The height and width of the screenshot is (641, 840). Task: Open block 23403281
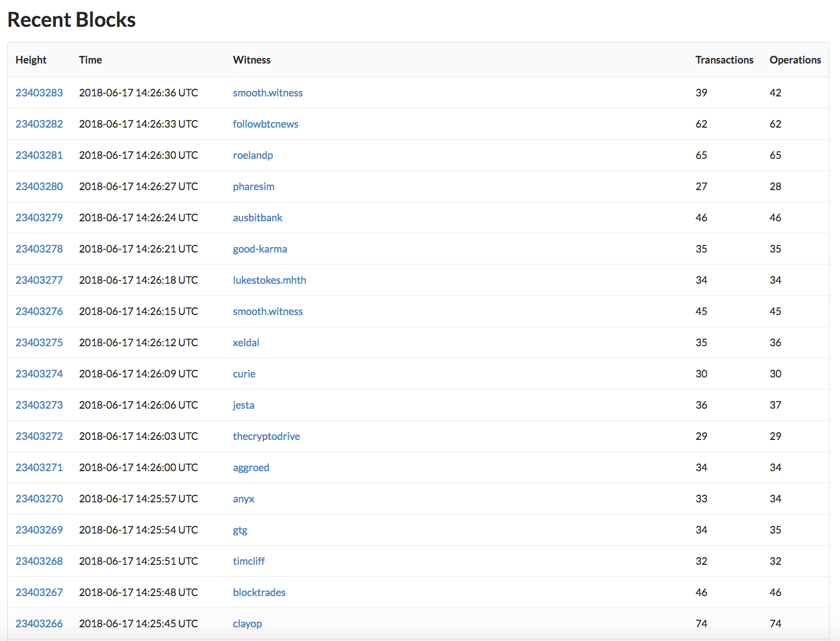39,155
